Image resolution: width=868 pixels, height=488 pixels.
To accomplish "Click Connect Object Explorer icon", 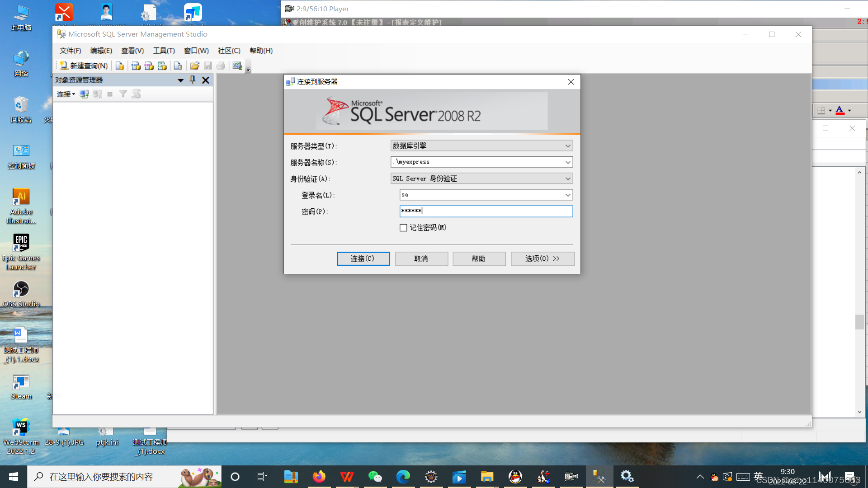I will (x=84, y=94).
